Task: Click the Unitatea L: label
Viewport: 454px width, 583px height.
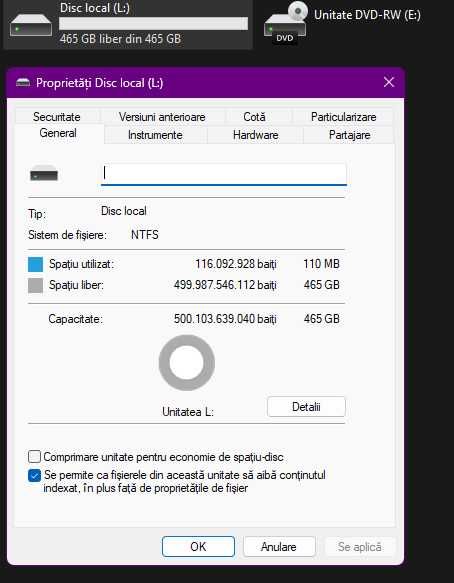Action: pos(188,412)
